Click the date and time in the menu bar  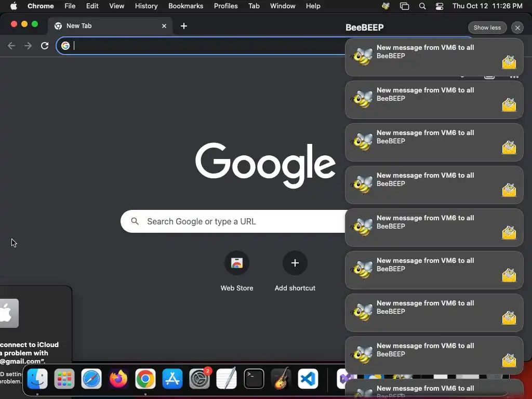(487, 6)
